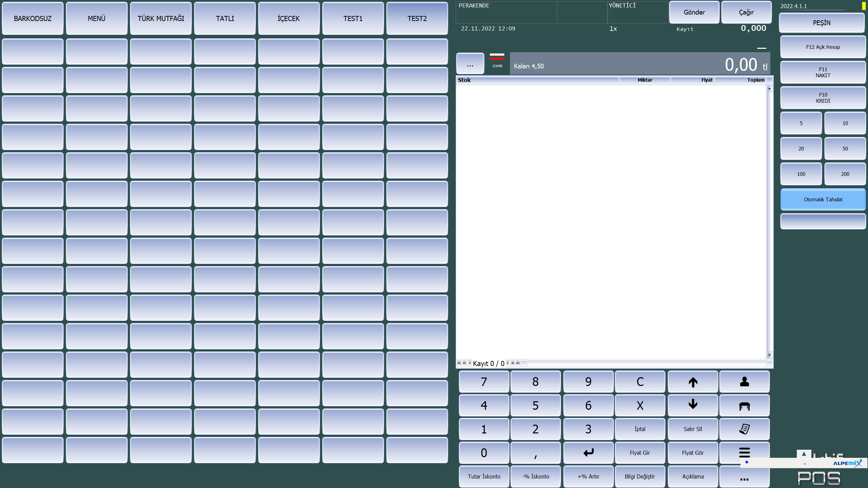Click the Alpemix minus icon
The image size is (868, 488).
[804, 464]
